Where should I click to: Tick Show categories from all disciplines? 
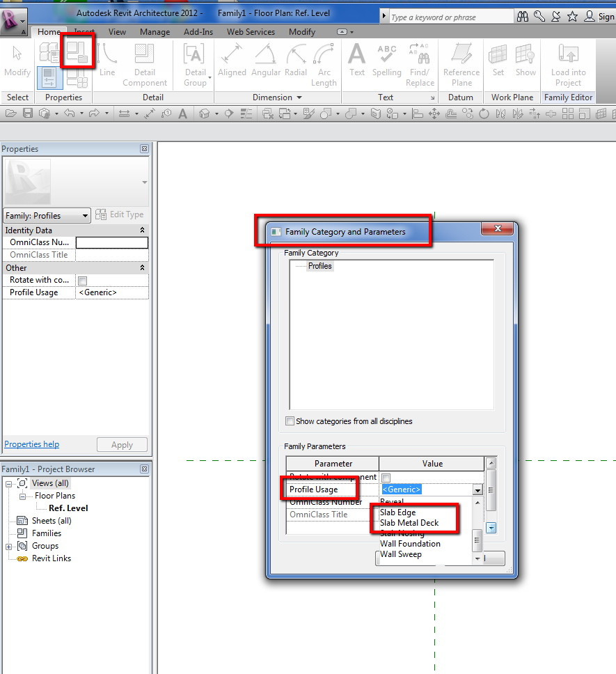point(290,421)
